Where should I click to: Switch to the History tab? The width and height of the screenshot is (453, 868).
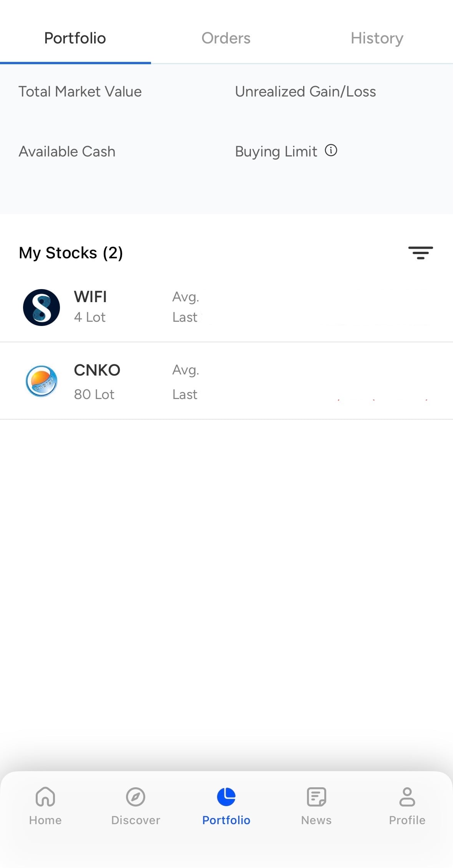click(x=377, y=38)
